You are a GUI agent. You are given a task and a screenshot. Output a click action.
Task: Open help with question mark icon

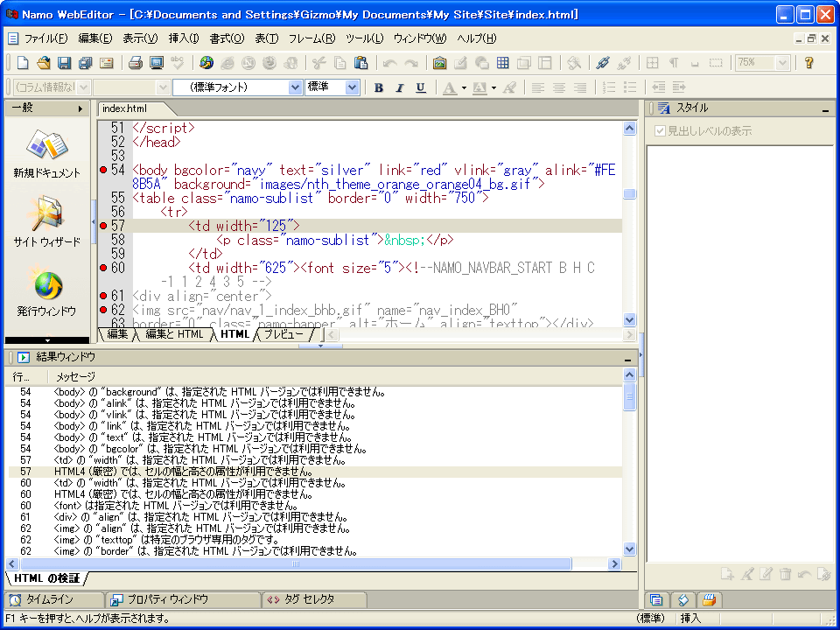(x=808, y=63)
